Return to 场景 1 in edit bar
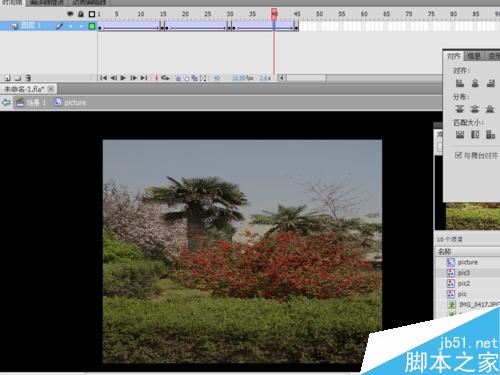 pos(31,102)
